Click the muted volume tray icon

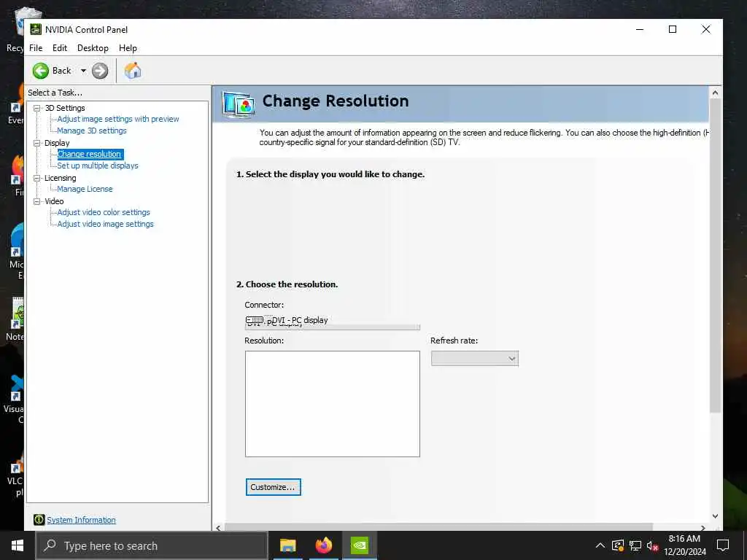[x=652, y=545]
